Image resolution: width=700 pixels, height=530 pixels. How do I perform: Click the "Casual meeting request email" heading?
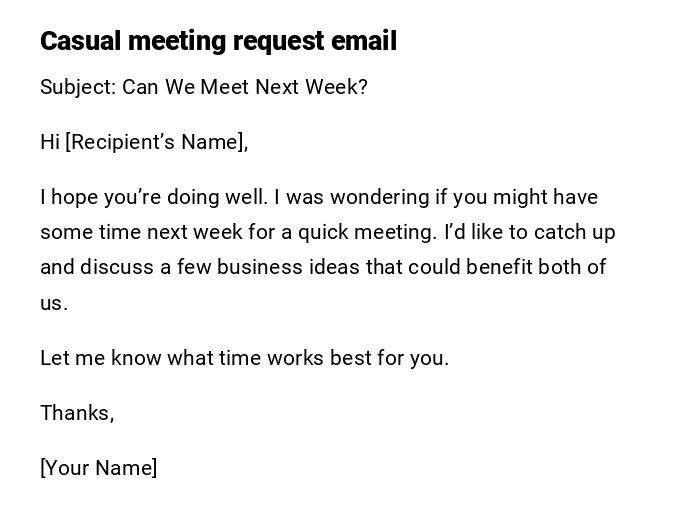[218, 41]
